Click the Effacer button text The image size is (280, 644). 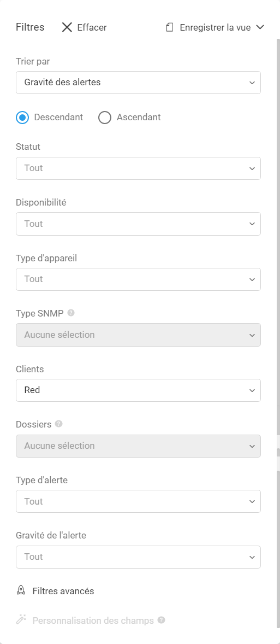coord(92,27)
